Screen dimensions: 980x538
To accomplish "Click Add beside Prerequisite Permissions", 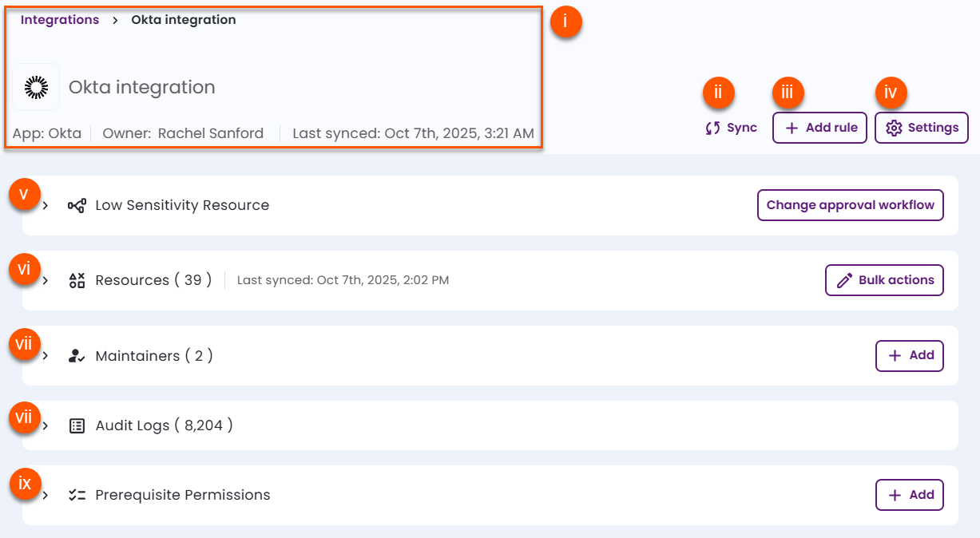I will click(x=910, y=495).
